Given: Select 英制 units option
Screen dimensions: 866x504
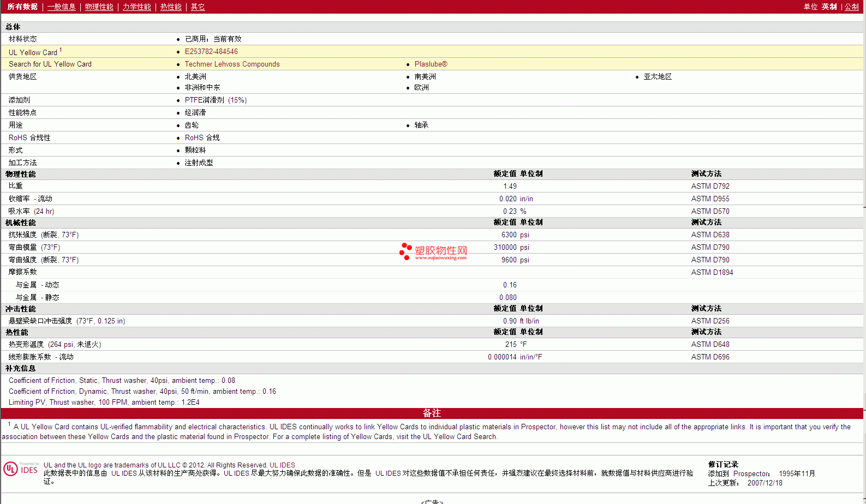Looking at the screenshot, I should pyautogui.click(x=829, y=7).
